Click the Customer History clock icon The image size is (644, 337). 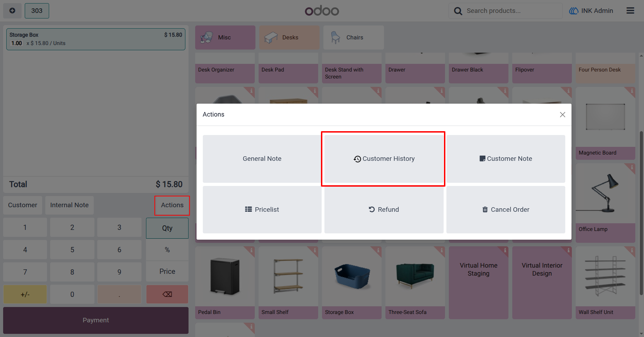tap(357, 159)
